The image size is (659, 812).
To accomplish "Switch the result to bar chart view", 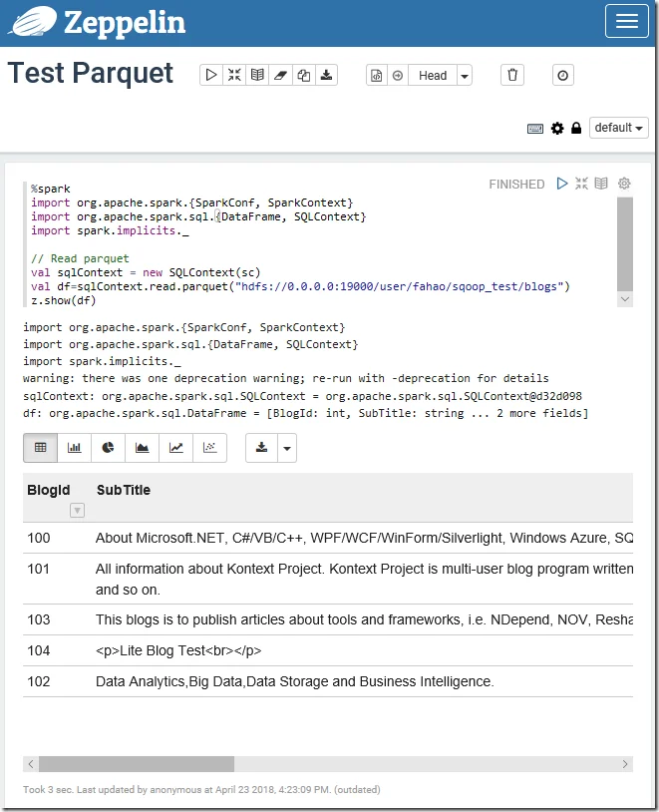I will 73,448.
